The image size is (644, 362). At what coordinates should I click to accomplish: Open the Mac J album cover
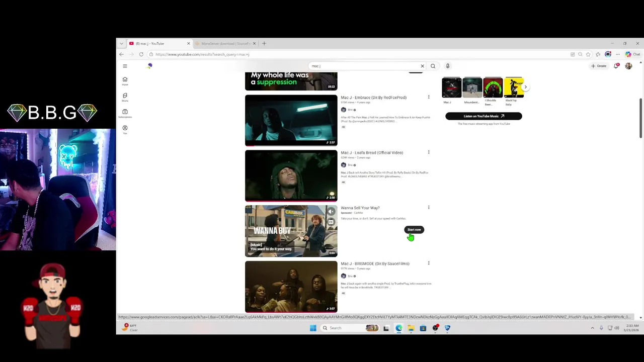(x=451, y=87)
